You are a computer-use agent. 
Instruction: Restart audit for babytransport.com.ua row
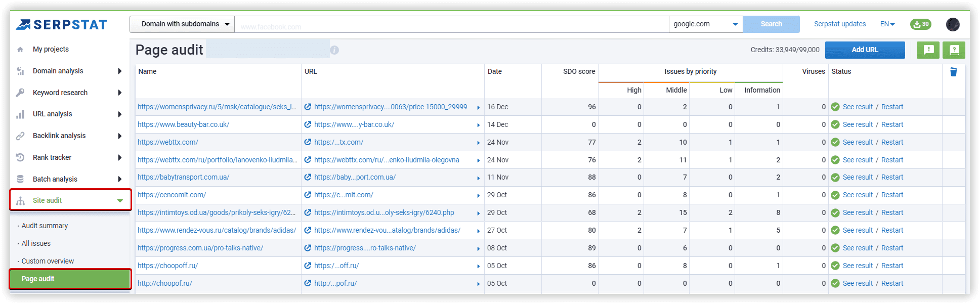click(x=892, y=177)
